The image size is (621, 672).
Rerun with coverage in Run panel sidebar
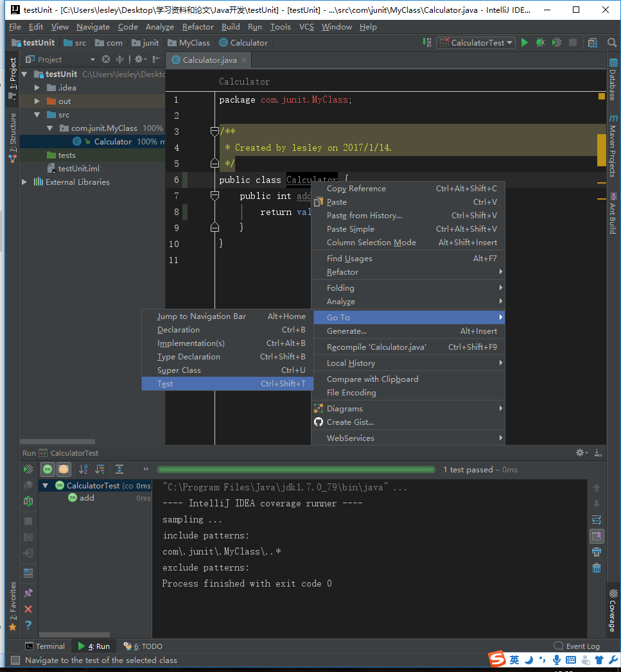28,469
